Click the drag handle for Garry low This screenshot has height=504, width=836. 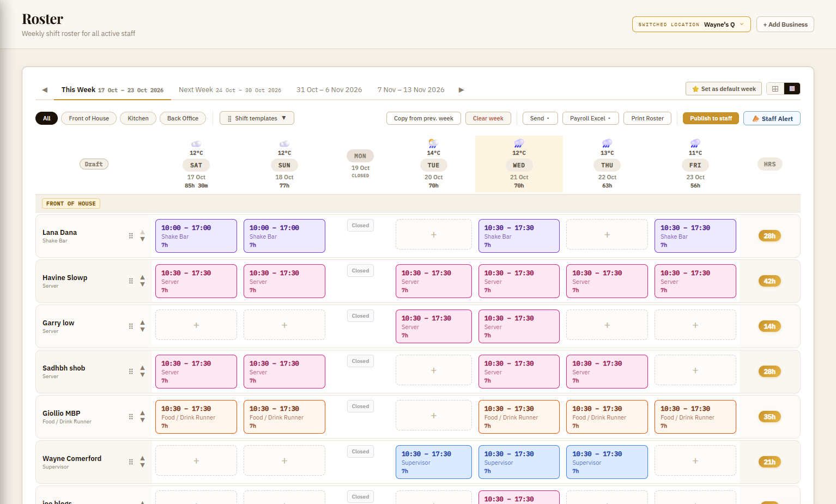(131, 326)
